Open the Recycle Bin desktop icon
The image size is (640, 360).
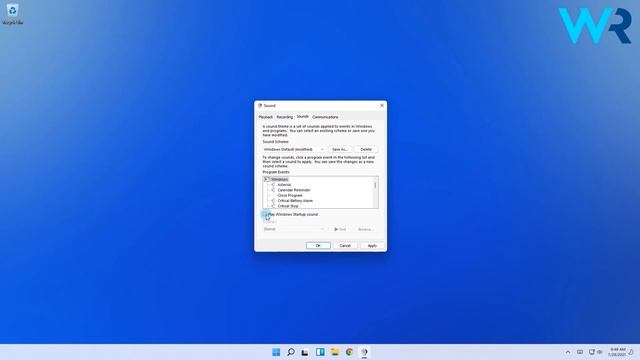coord(12,14)
